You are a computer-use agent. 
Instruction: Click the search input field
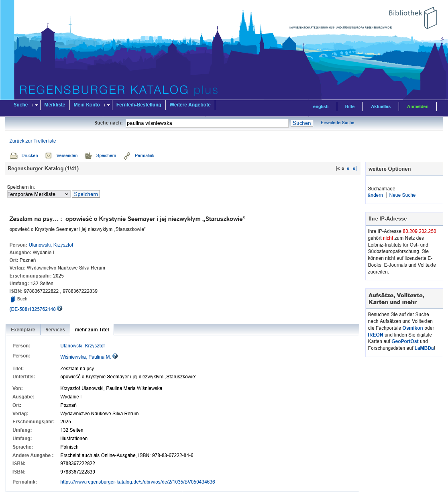pyautogui.click(x=207, y=123)
